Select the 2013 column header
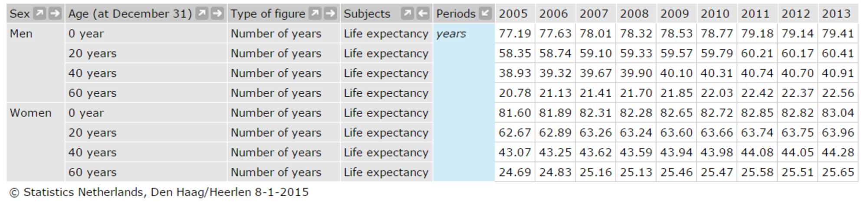 (836, 14)
